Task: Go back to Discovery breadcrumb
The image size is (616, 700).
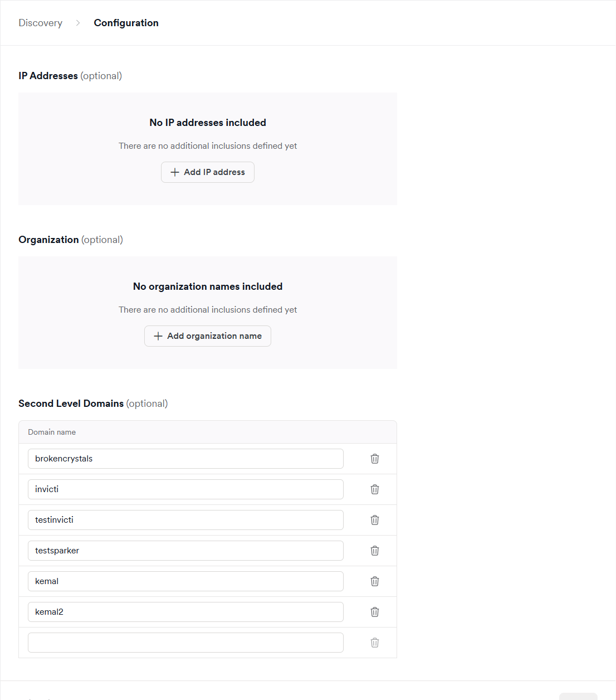Action: [x=40, y=23]
